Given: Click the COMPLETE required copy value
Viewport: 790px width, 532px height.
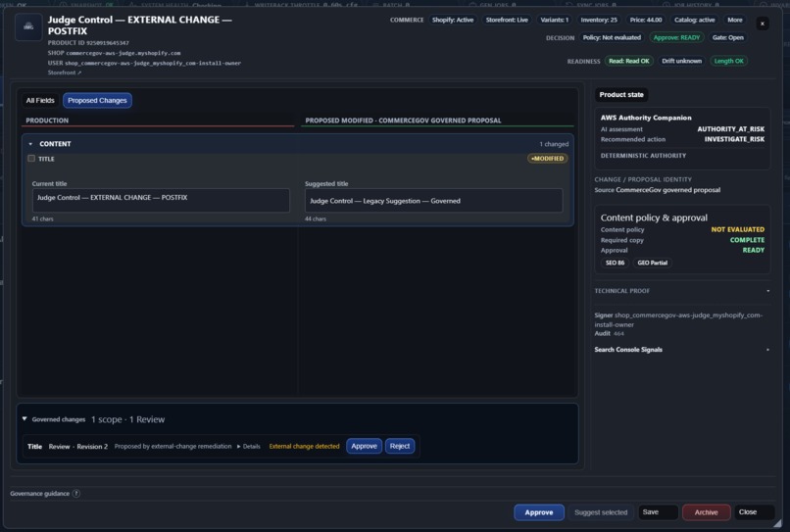Looking at the screenshot, I should (x=747, y=240).
